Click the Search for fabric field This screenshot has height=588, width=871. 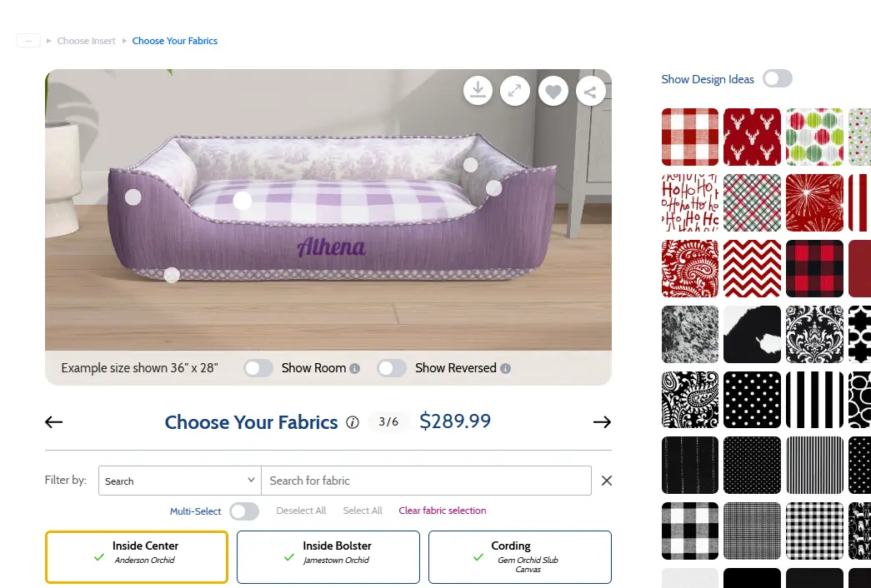[x=426, y=481]
